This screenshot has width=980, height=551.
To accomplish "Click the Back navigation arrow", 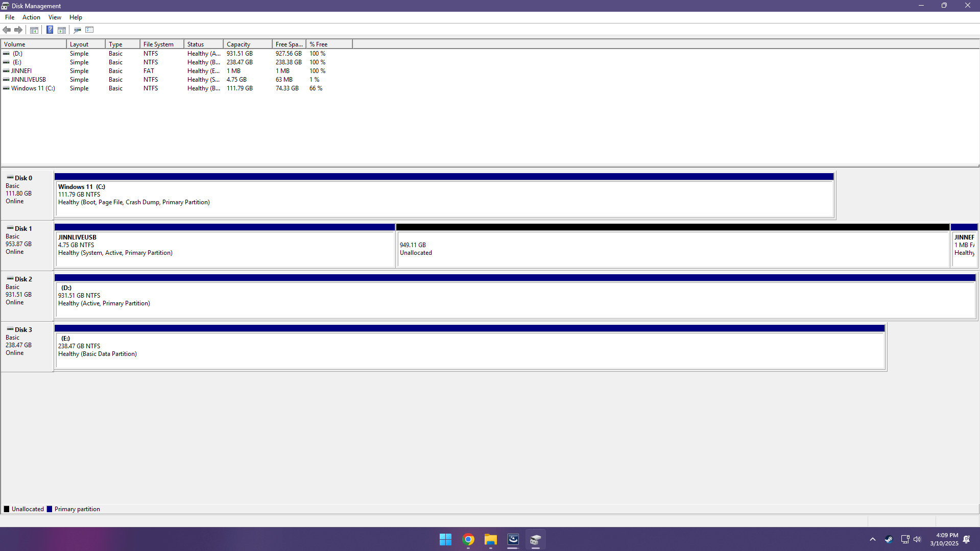I will 7,30.
